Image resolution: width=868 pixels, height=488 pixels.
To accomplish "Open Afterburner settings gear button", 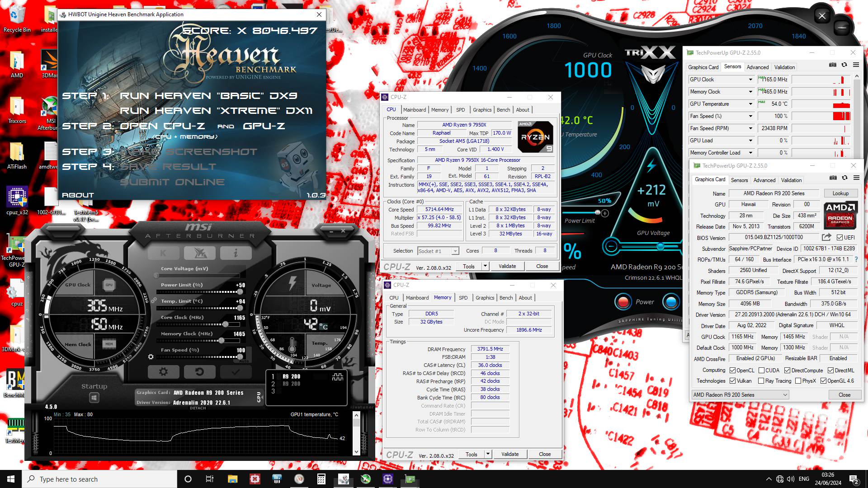I will click(x=163, y=372).
